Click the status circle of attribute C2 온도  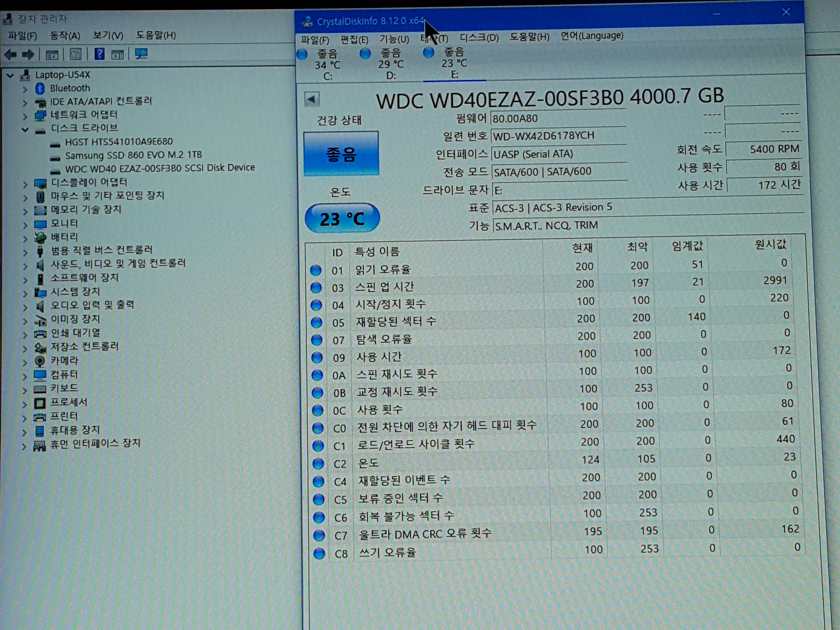coord(318,464)
